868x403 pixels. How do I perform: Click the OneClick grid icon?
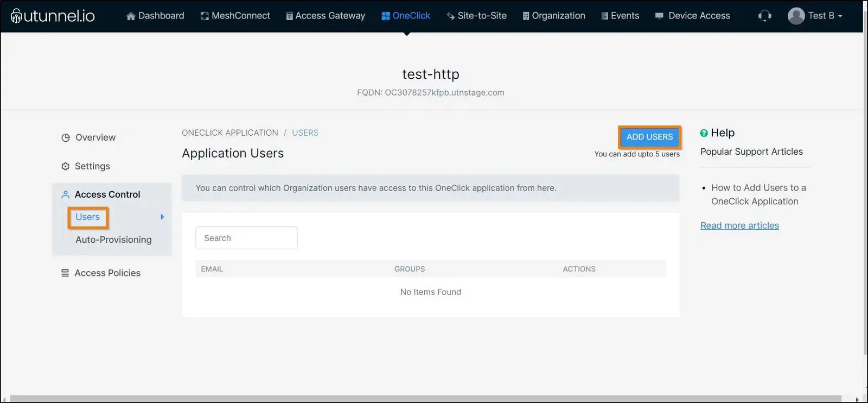pos(386,16)
